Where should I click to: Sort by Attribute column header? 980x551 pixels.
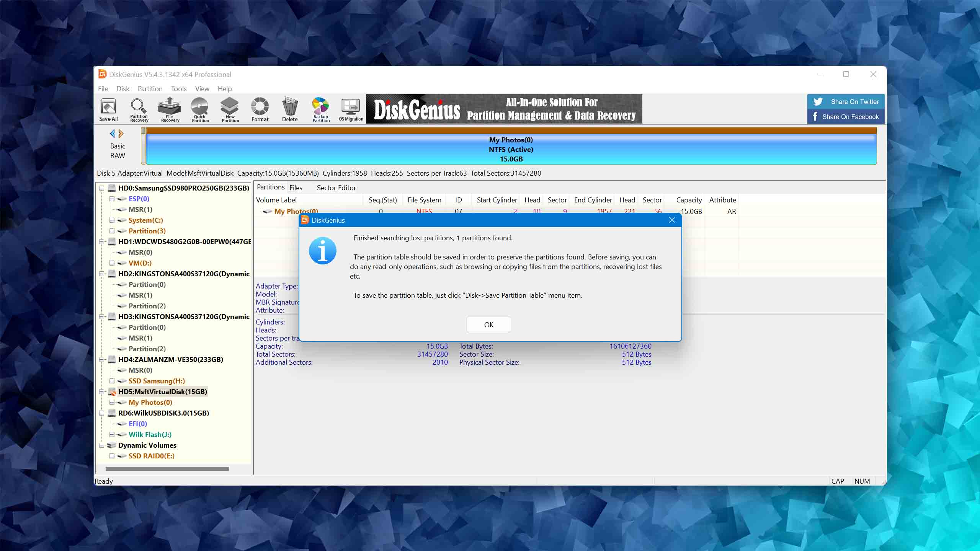click(x=722, y=200)
